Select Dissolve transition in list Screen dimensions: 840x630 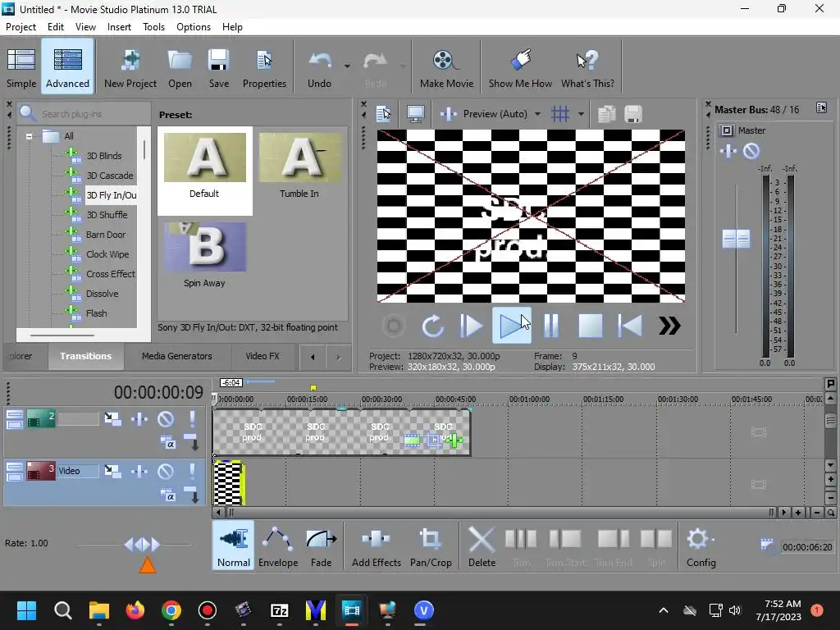(x=102, y=294)
